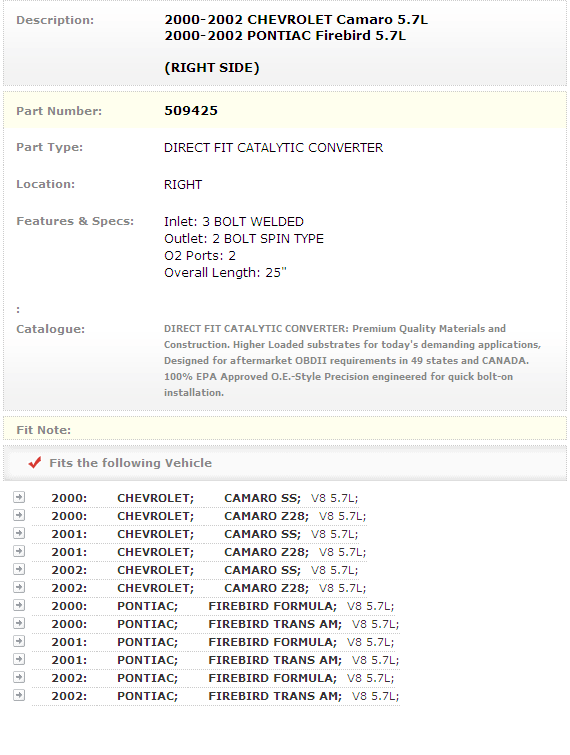Click arrow icon beside 2000 Camaro Z28
Image resolution: width=570 pixels, height=755 pixels.
tap(19, 515)
